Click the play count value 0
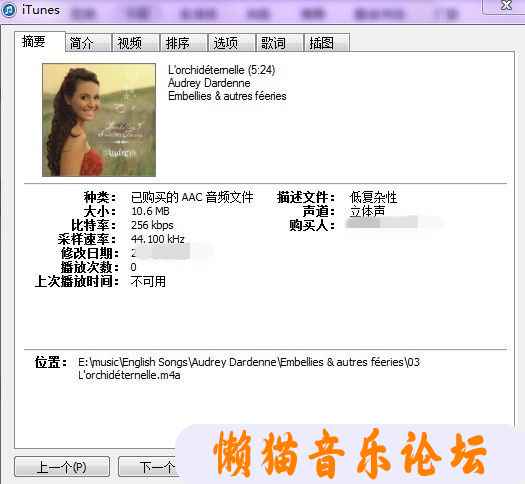The height and width of the screenshot is (484, 525). [134, 267]
